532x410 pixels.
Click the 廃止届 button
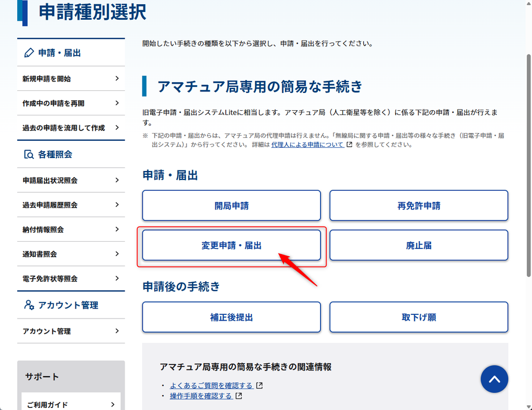pyautogui.click(x=419, y=245)
